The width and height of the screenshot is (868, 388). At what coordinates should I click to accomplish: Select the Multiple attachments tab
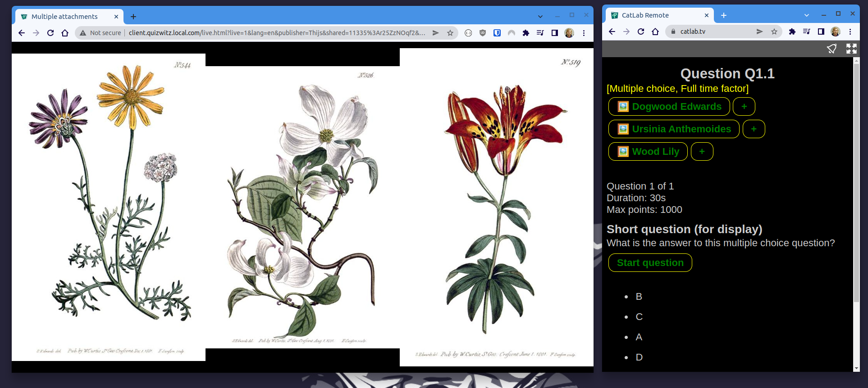click(70, 17)
